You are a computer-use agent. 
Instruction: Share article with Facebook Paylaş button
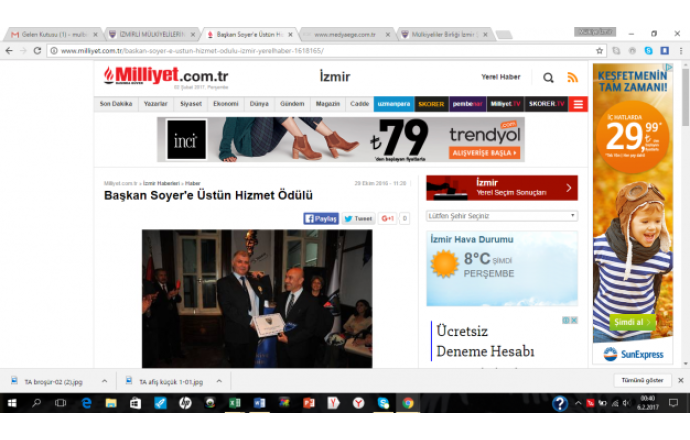coord(321,218)
